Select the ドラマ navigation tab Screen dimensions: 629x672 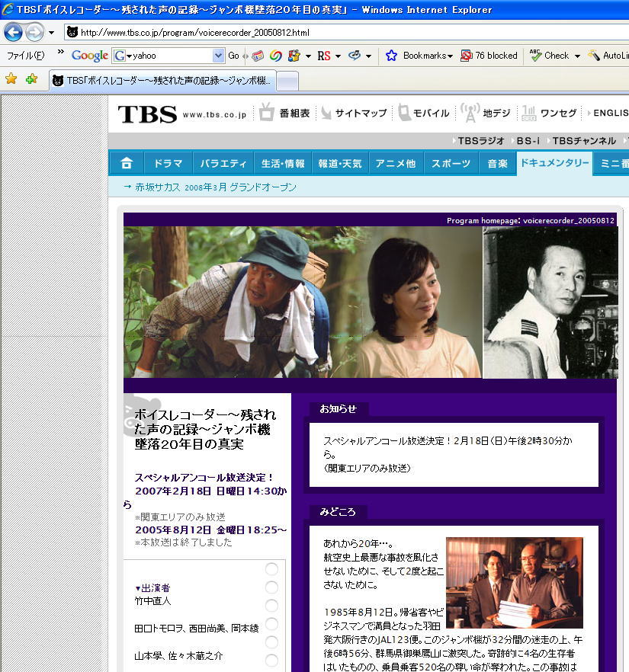point(168,163)
